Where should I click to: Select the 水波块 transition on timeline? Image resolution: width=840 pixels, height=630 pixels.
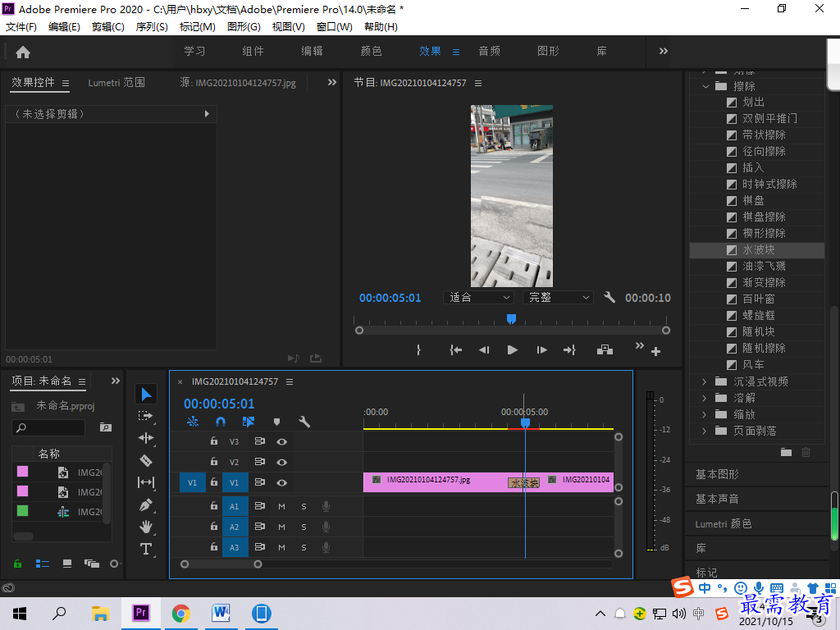tap(523, 483)
